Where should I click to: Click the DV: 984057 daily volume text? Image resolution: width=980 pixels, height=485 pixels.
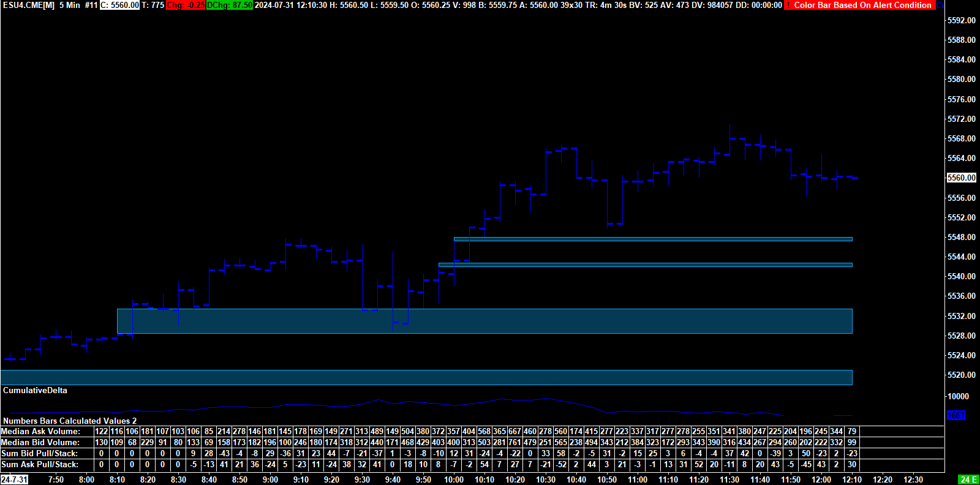click(x=712, y=5)
